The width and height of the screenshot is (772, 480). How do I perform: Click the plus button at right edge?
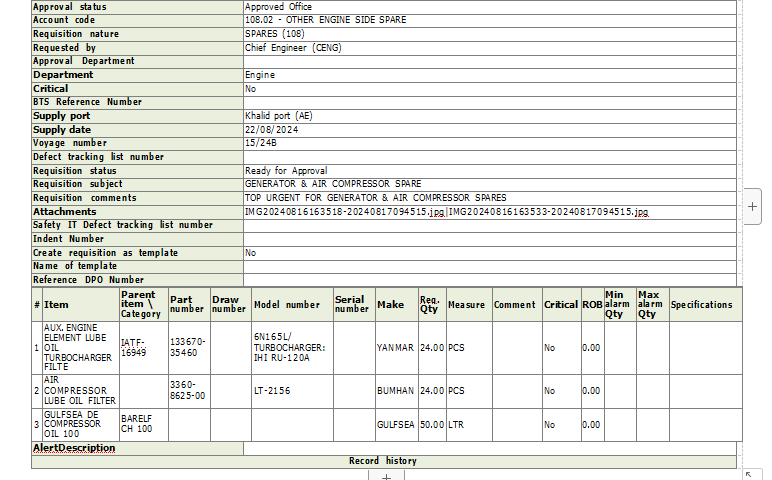click(753, 206)
